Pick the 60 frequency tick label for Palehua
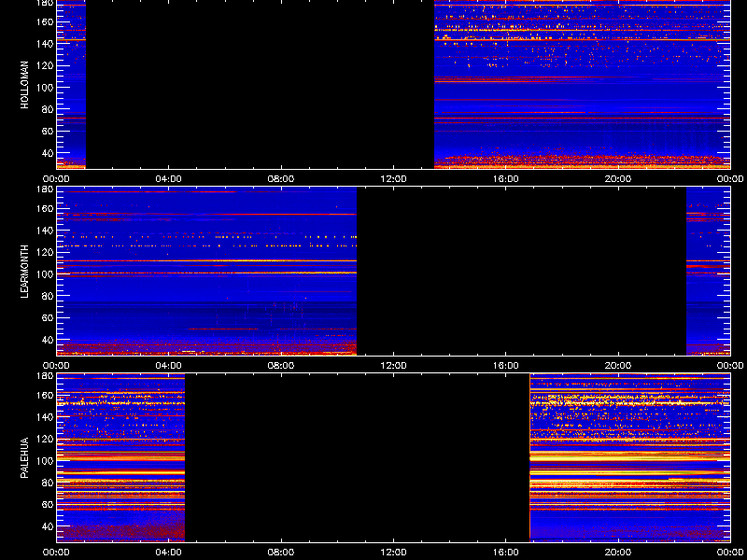This screenshot has height=560, width=747. point(48,505)
